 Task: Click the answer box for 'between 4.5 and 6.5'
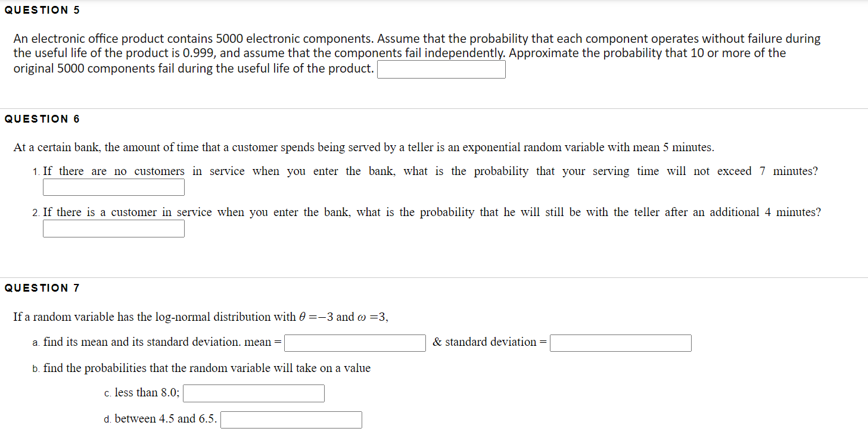click(x=291, y=420)
